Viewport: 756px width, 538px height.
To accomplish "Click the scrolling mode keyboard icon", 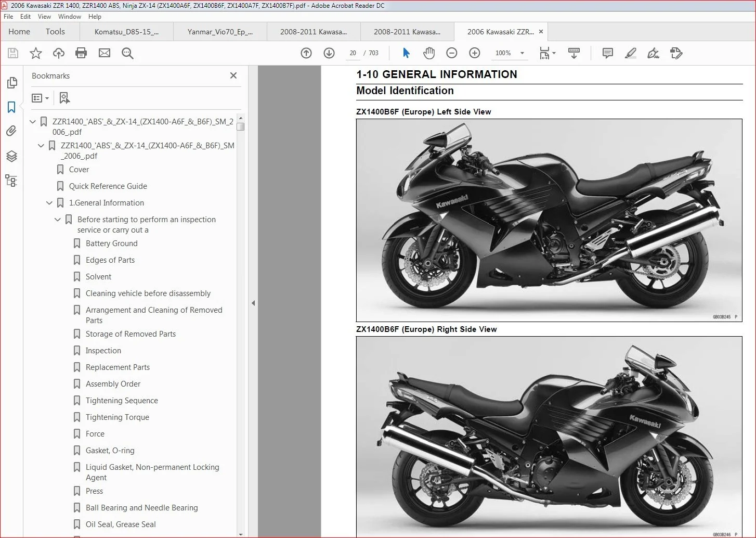I will pyautogui.click(x=574, y=53).
